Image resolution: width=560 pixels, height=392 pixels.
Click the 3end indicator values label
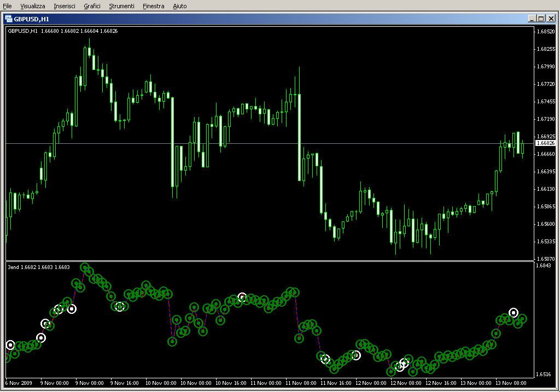coord(39,267)
